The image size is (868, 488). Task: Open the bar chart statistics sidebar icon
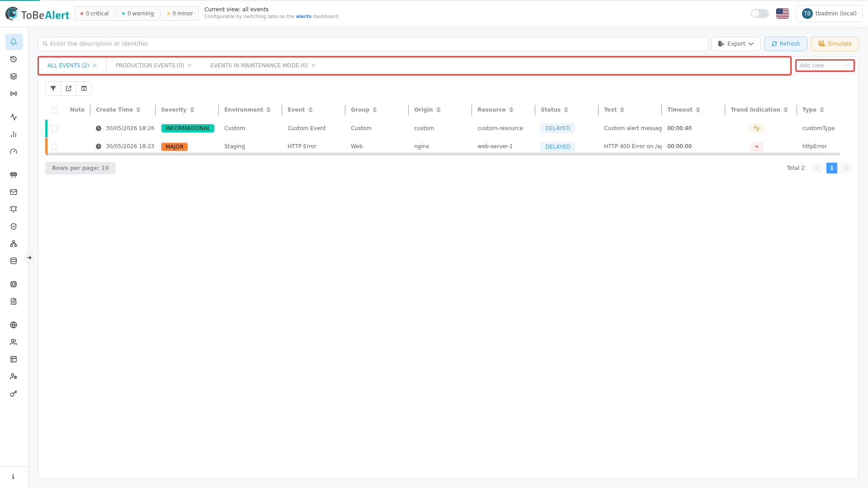coord(14,134)
